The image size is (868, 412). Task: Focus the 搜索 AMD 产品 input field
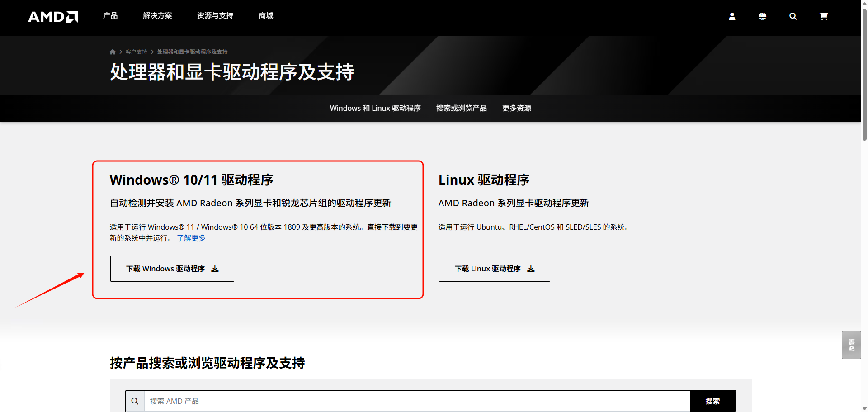[x=417, y=401]
